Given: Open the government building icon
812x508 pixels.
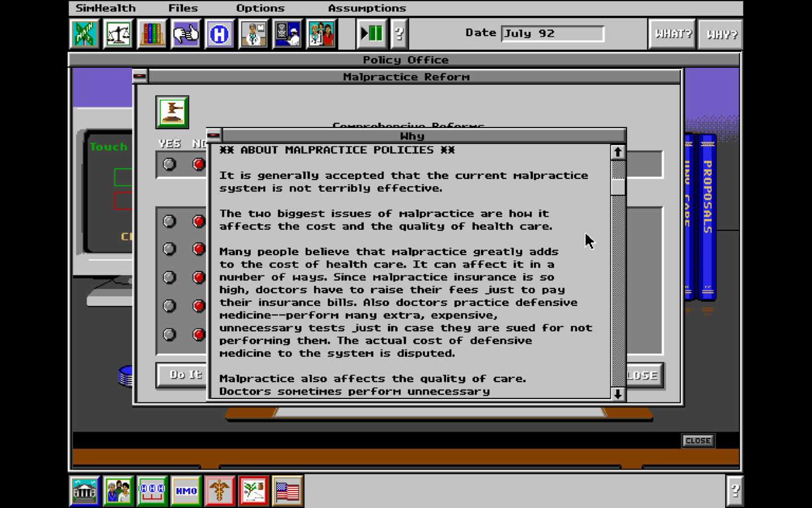Looking at the screenshot, I should click(85, 491).
